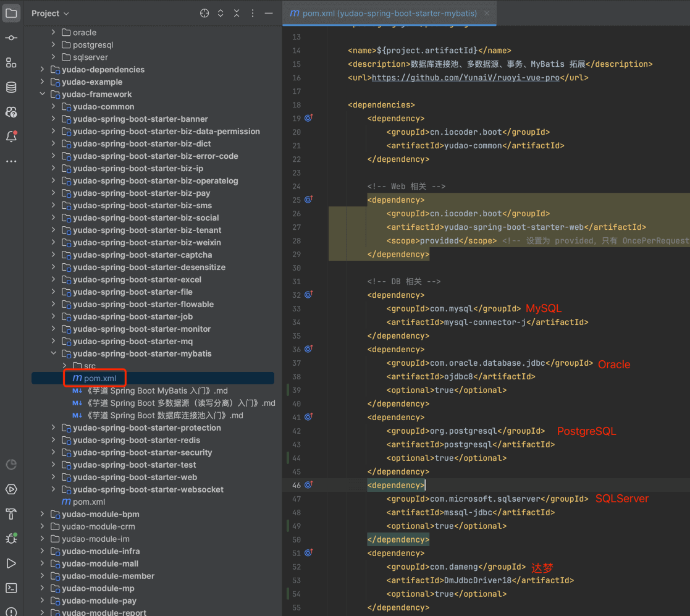
Task: Open the Debug tool window
Action: (x=11, y=538)
